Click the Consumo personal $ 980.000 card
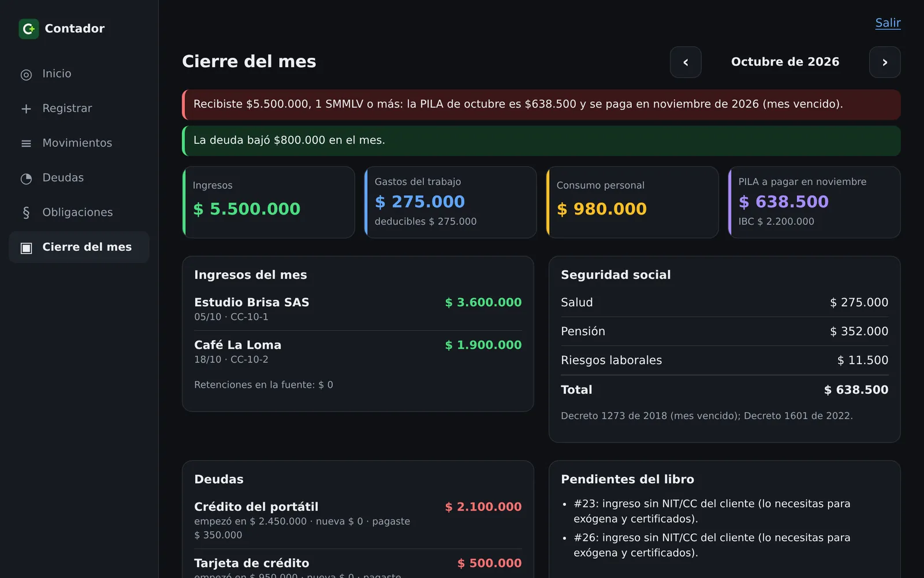924x578 pixels. click(x=632, y=202)
